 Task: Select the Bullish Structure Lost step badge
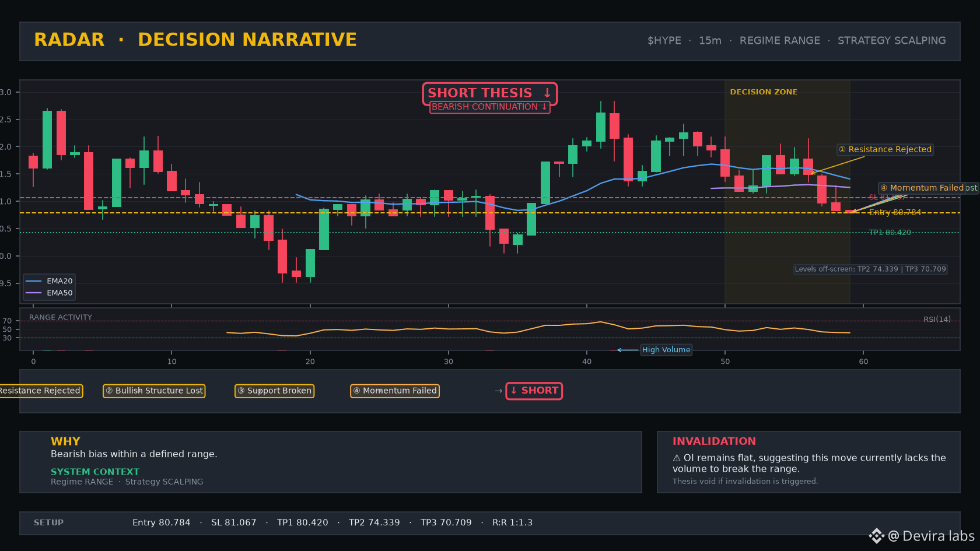tap(154, 391)
